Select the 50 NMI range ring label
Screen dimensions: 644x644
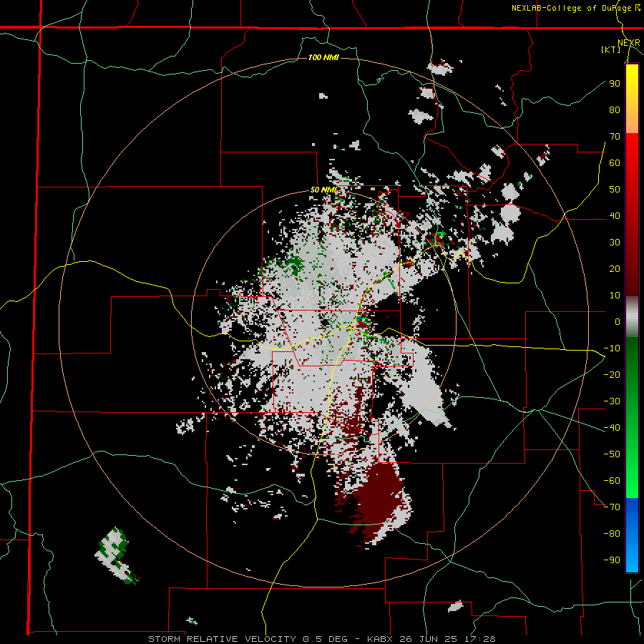(323, 190)
